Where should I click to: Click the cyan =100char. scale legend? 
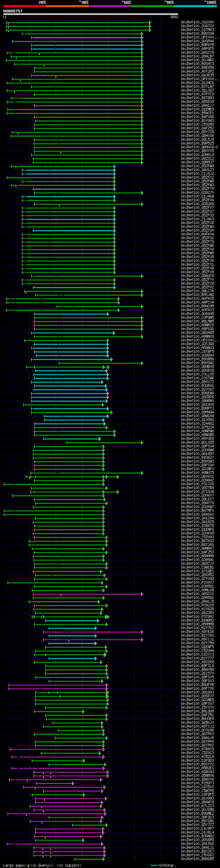coord(164,865)
